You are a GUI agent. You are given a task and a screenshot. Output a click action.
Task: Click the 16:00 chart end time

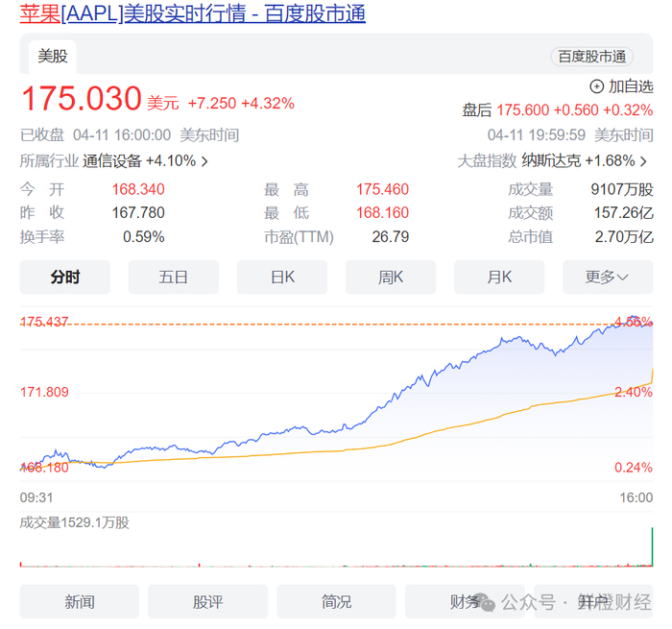click(x=636, y=497)
